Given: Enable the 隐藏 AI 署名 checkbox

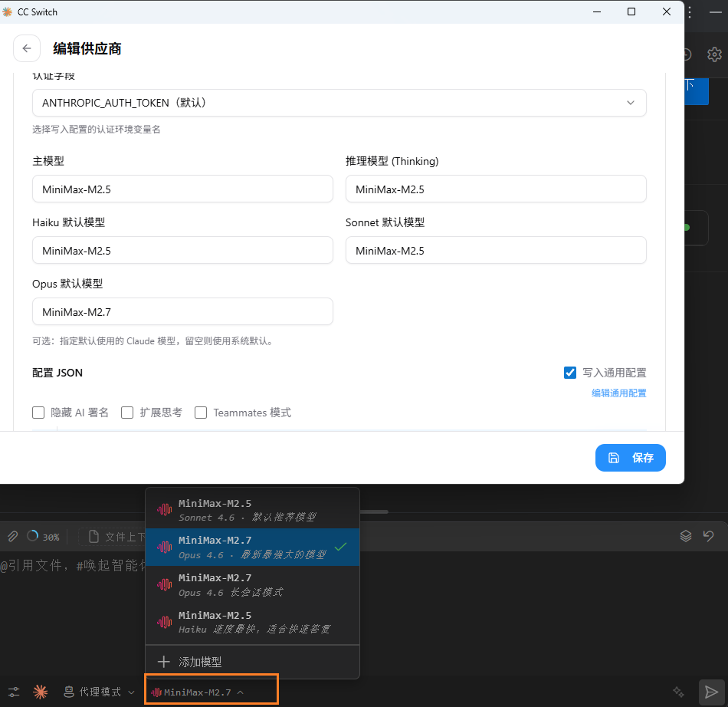Looking at the screenshot, I should point(38,413).
